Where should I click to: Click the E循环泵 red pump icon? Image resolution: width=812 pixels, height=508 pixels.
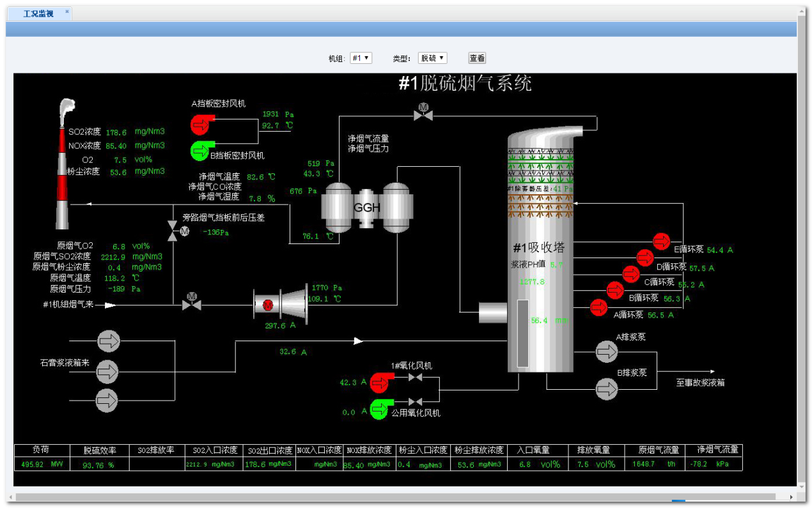(x=661, y=242)
